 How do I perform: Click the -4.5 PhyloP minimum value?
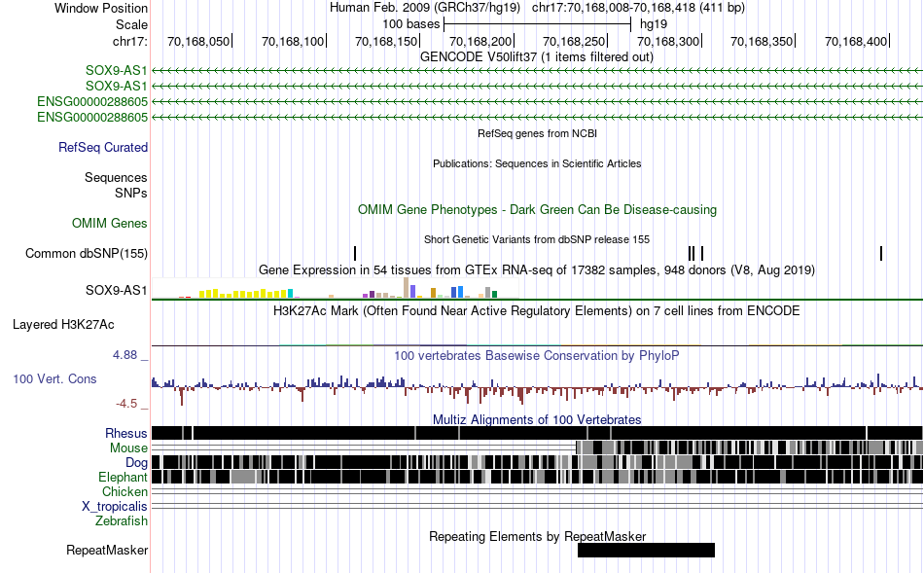tap(126, 404)
